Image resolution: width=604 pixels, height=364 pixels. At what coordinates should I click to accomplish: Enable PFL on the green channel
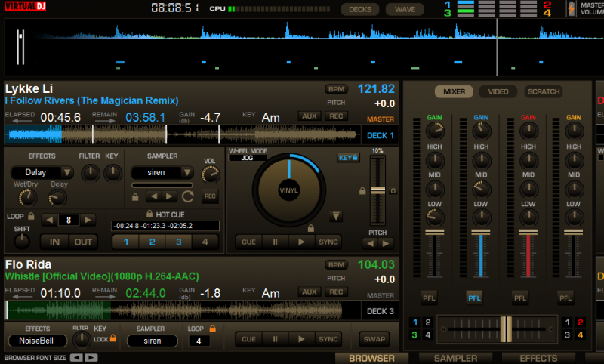[x=429, y=298]
